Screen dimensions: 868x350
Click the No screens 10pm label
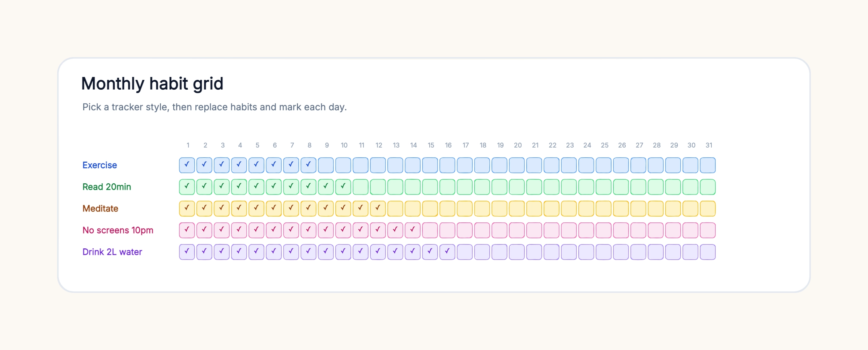pos(118,230)
